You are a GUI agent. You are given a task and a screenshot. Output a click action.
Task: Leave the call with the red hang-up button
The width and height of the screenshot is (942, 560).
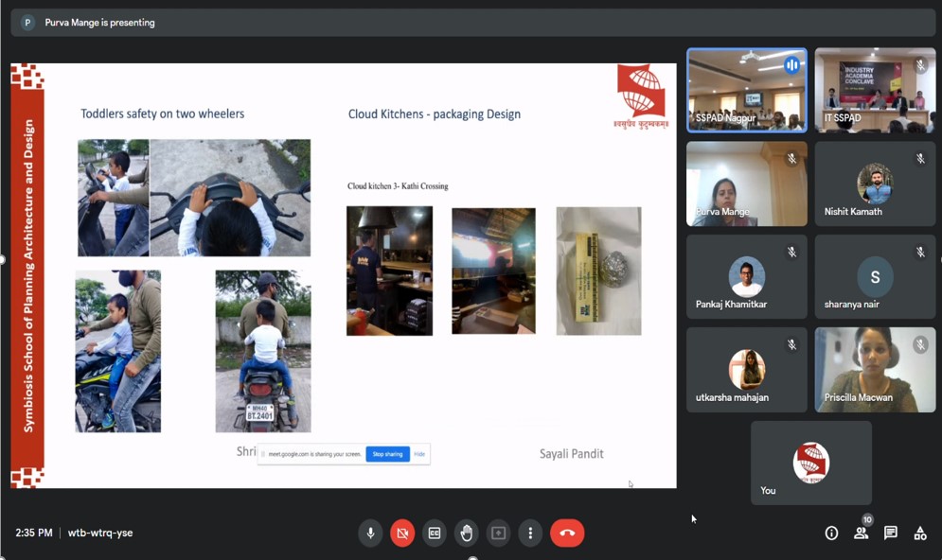(567, 534)
